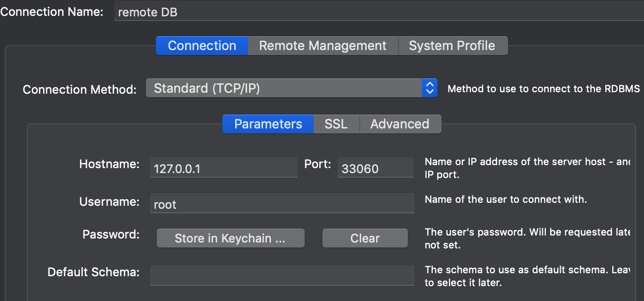Click into the Hostname field
The image size is (644, 301).
[223, 169]
